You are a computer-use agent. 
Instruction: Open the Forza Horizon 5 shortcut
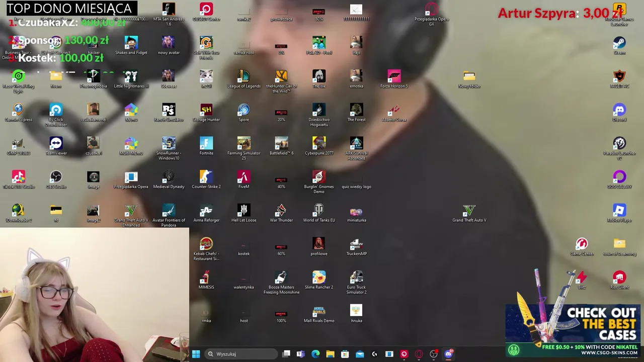click(394, 79)
